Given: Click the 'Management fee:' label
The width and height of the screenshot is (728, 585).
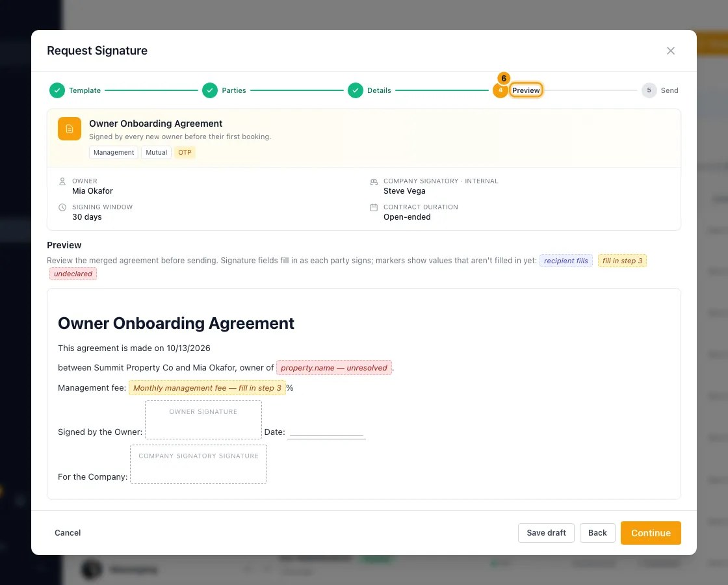Looking at the screenshot, I should [92, 387].
